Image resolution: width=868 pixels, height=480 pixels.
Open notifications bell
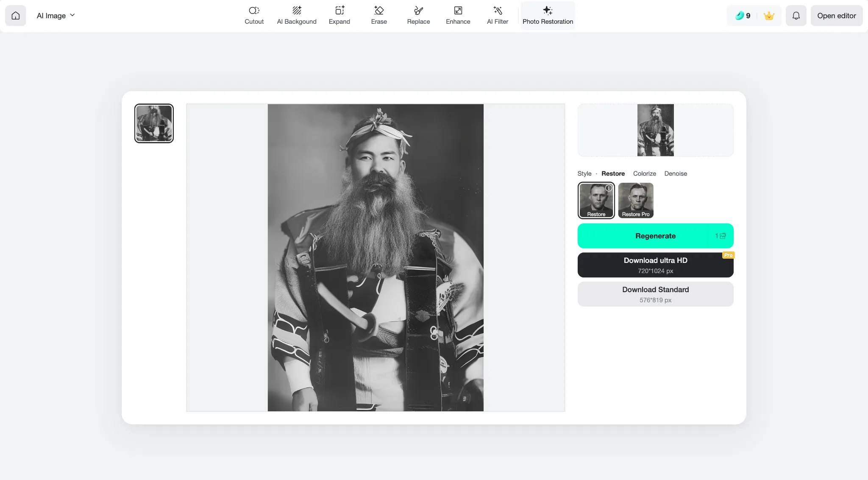tap(796, 16)
